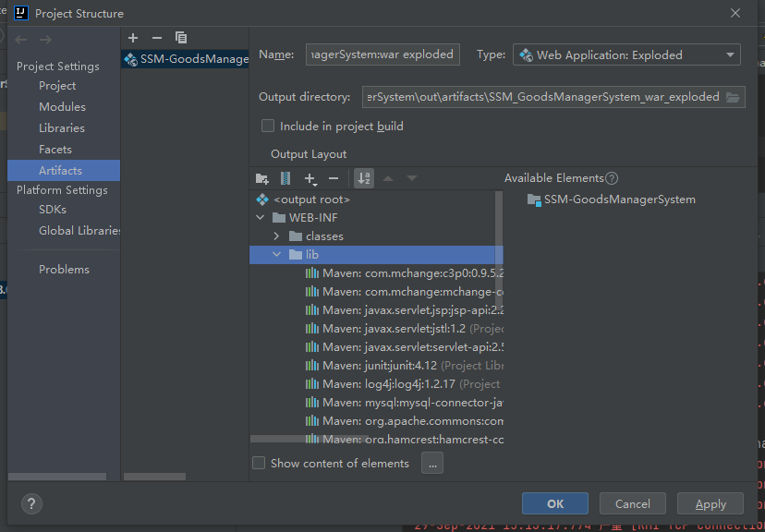Collapse the WEB-INF folder node
The width and height of the screenshot is (765, 532).
pos(261,217)
